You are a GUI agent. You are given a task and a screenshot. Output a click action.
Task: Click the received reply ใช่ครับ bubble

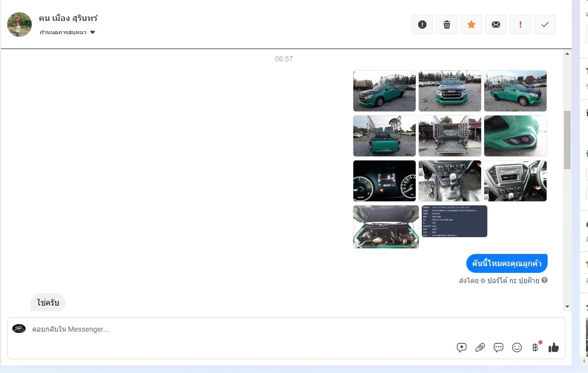pos(48,302)
